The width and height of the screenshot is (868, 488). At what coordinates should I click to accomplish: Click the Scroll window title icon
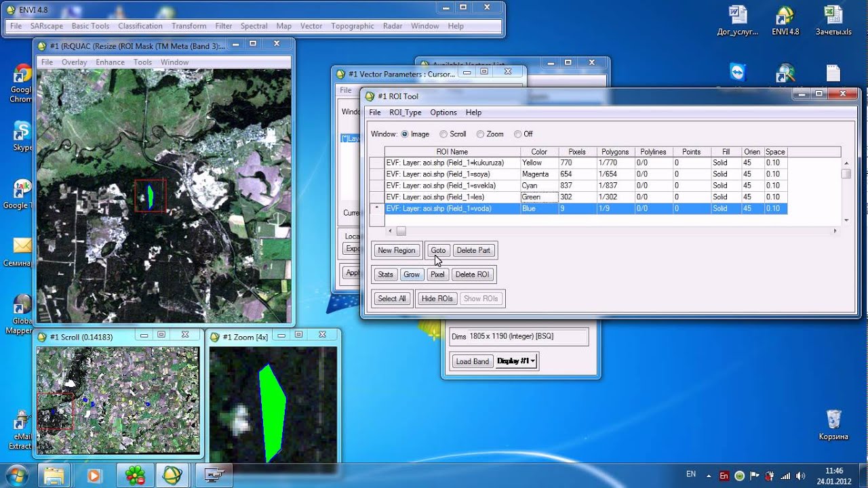pos(43,337)
